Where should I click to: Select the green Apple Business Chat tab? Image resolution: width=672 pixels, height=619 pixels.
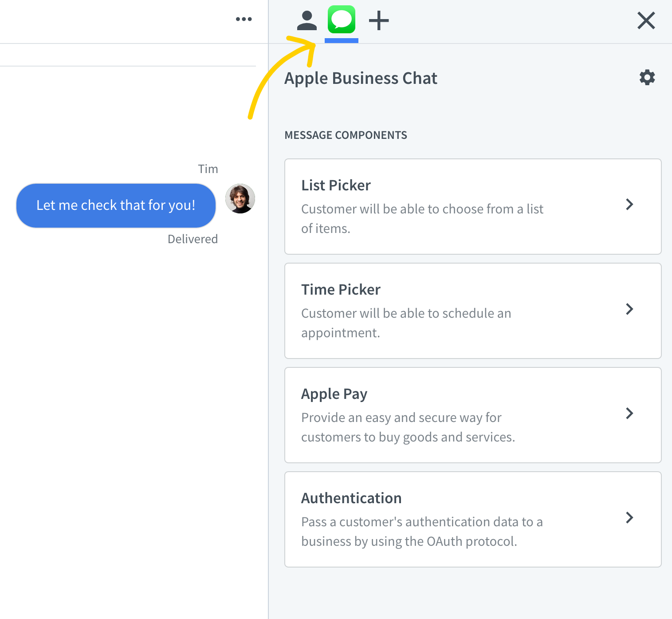(x=342, y=20)
